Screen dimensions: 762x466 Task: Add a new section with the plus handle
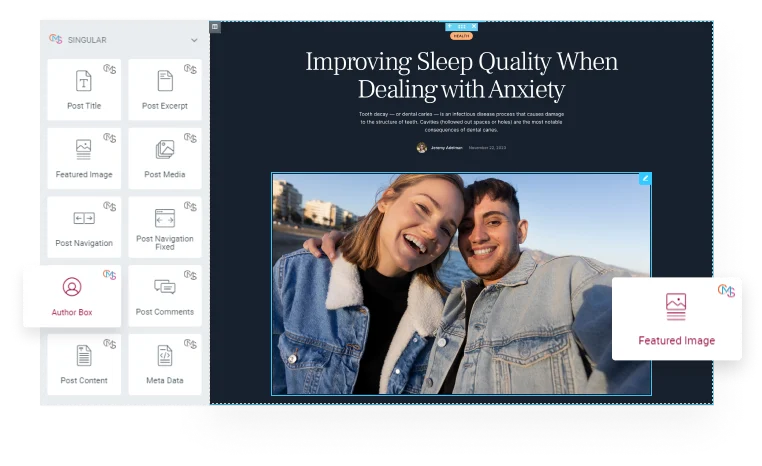click(x=450, y=26)
